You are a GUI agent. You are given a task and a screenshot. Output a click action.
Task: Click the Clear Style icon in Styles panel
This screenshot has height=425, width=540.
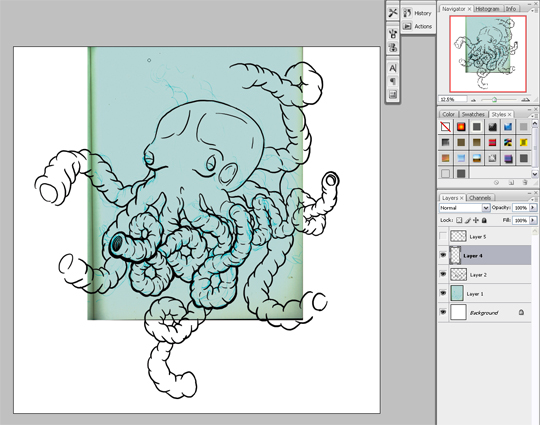tap(496, 183)
